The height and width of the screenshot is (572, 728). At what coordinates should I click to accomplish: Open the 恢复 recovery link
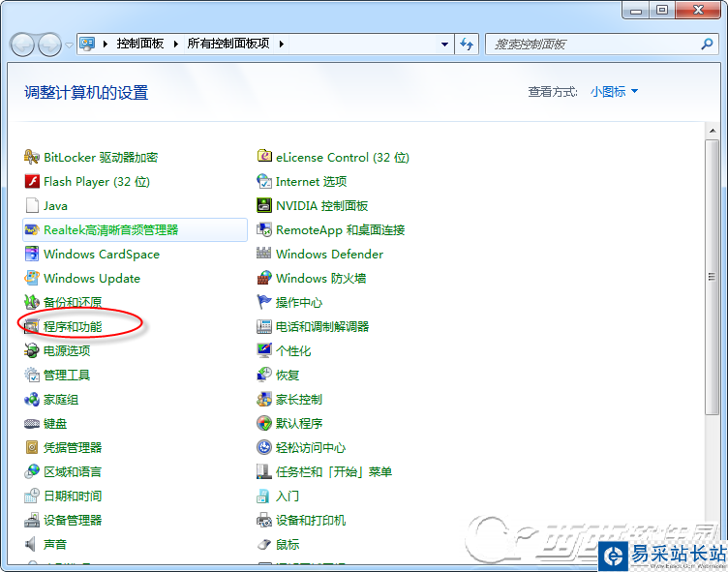pyautogui.click(x=288, y=376)
